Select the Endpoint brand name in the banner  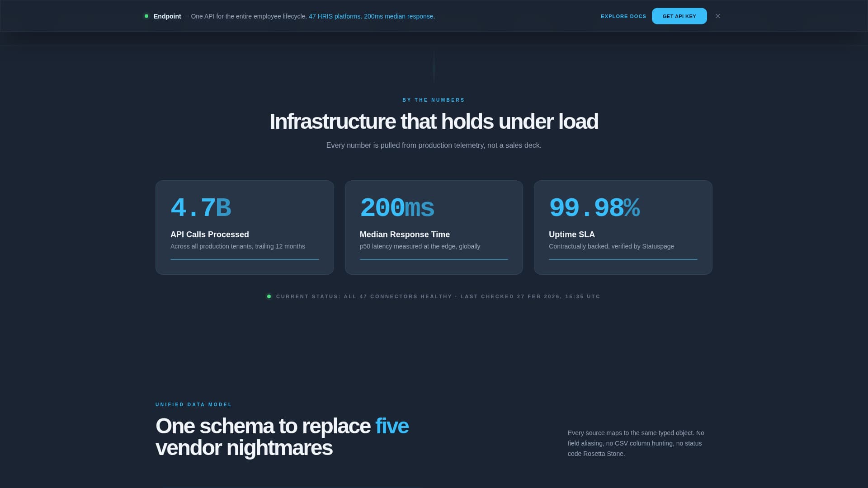click(x=167, y=16)
